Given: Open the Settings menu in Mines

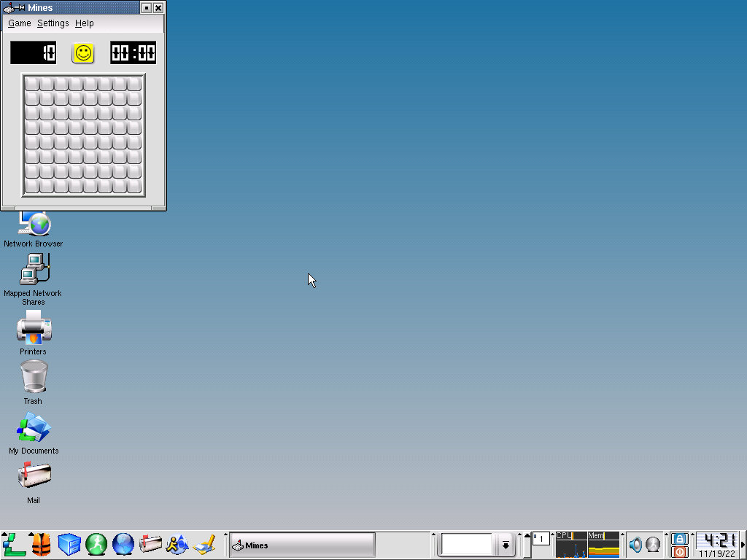Looking at the screenshot, I should [53, 23].
